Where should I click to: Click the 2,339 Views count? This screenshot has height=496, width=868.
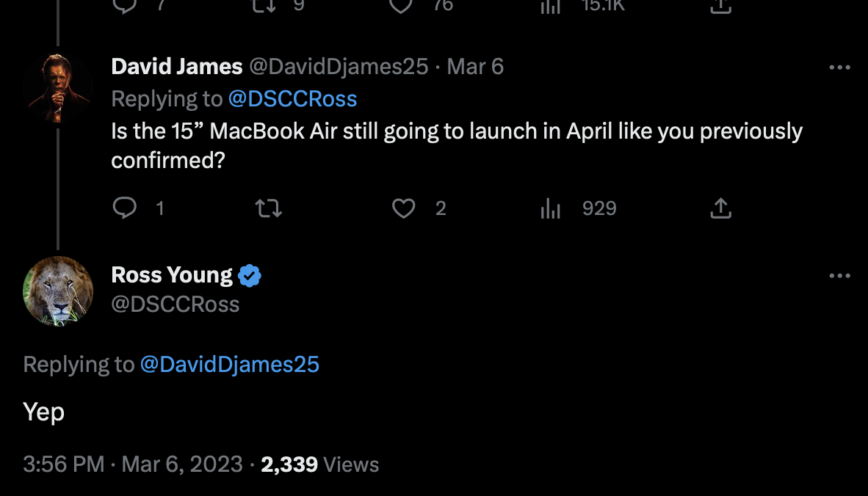click(x=319, y=464)
